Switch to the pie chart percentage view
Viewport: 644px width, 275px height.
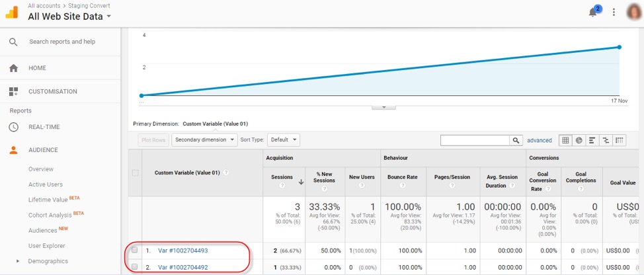coord(579,140)
